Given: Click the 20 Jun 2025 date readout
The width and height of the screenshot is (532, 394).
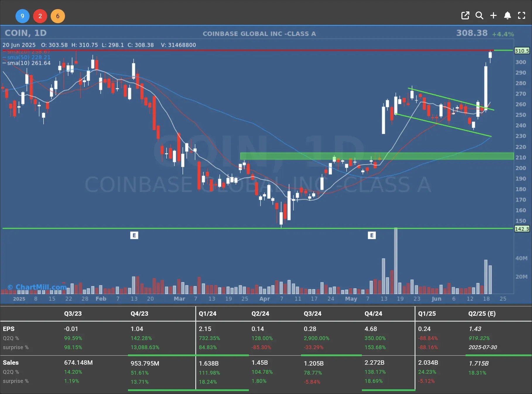Looking at the screenshot, I should 19,45.
